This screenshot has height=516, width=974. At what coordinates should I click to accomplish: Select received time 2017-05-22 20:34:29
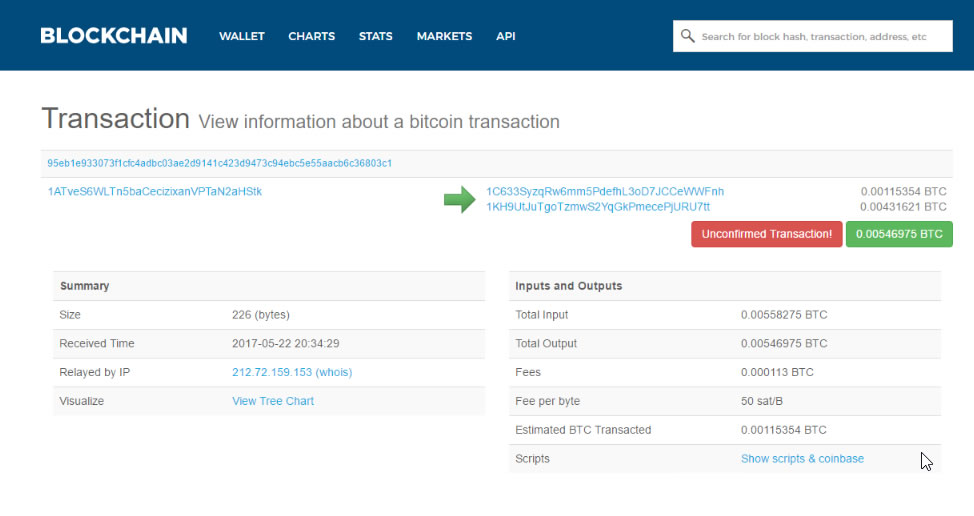point(286,343)
